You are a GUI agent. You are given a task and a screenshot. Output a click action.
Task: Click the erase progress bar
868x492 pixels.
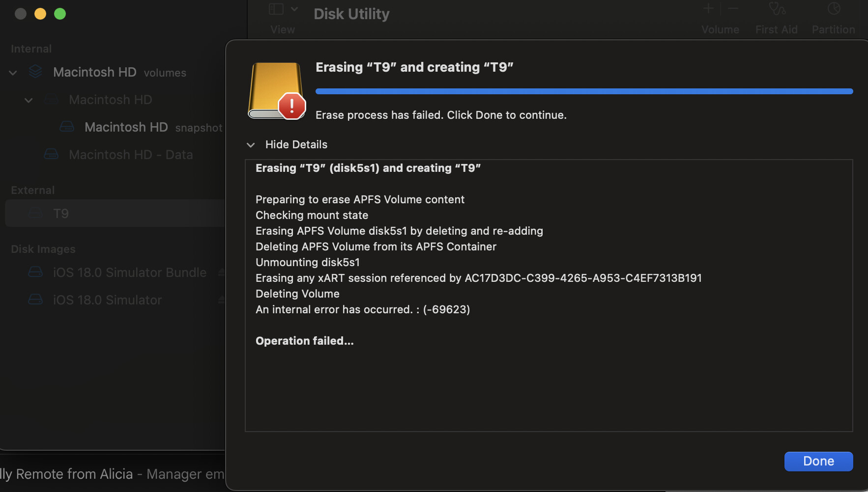pyautogui.click(x=584, y=91)
